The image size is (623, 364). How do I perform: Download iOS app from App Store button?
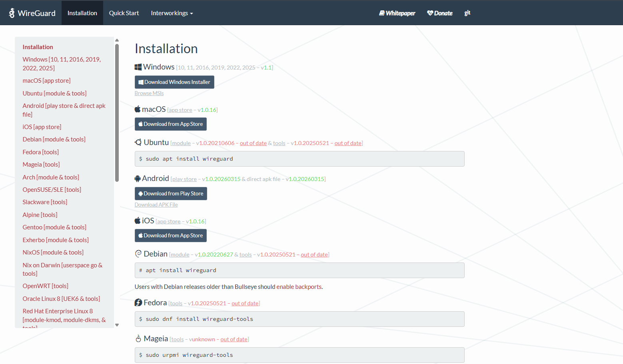[x=171, y=235]
